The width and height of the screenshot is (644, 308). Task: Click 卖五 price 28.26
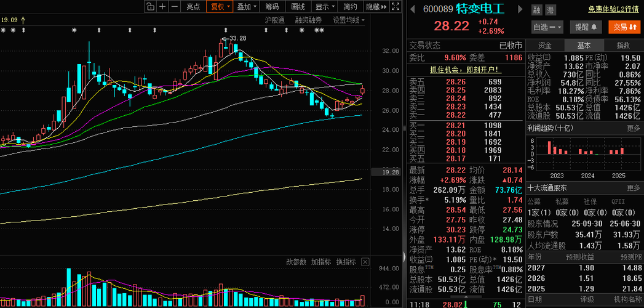(456, 82)
